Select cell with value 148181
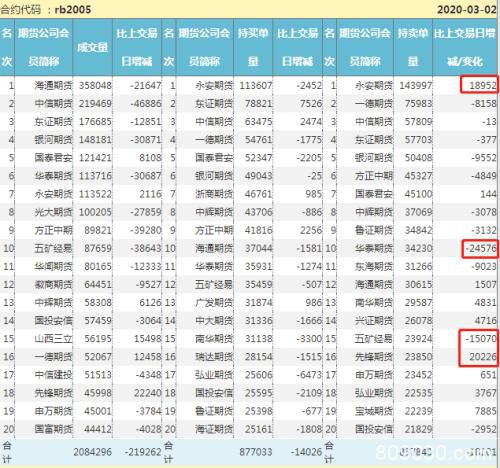This screenshot has width=500, height=468. tap(95, 140)
